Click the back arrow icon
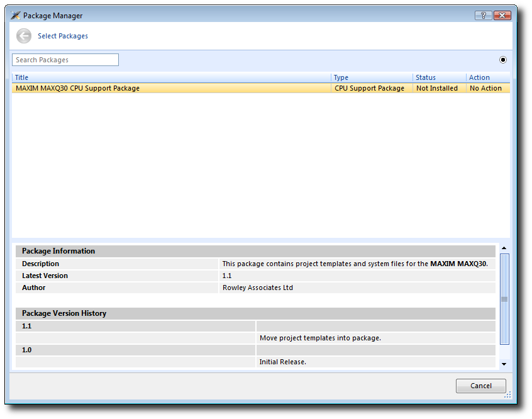Viewport: 532px width, 419px height. click(24, 36)
